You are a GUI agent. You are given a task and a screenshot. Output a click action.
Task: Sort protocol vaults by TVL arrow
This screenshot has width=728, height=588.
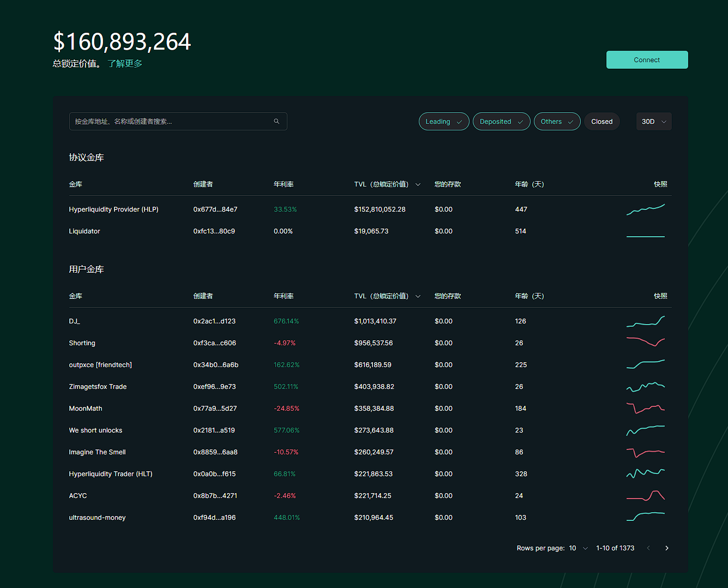coord(418,184)
